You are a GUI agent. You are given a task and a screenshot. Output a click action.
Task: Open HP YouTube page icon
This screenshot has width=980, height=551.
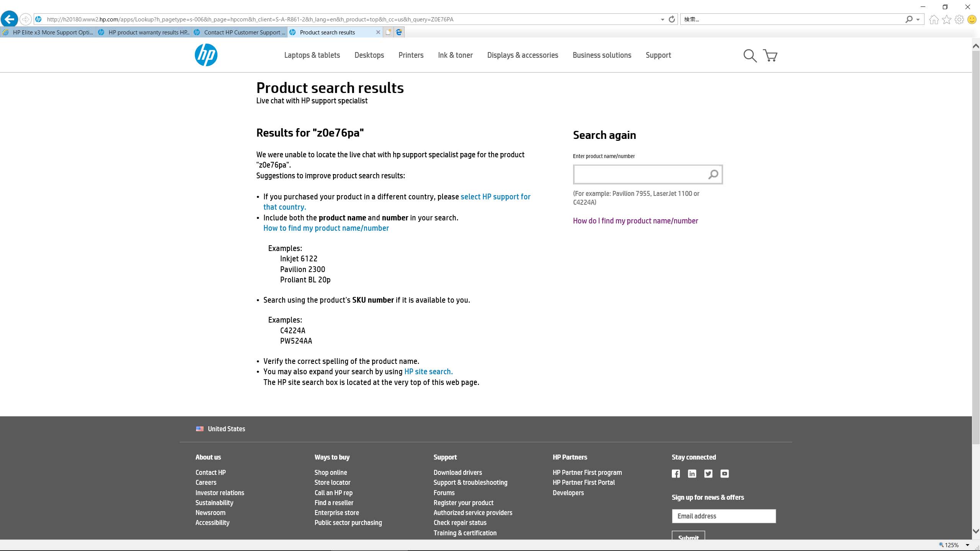click(725, 474)
